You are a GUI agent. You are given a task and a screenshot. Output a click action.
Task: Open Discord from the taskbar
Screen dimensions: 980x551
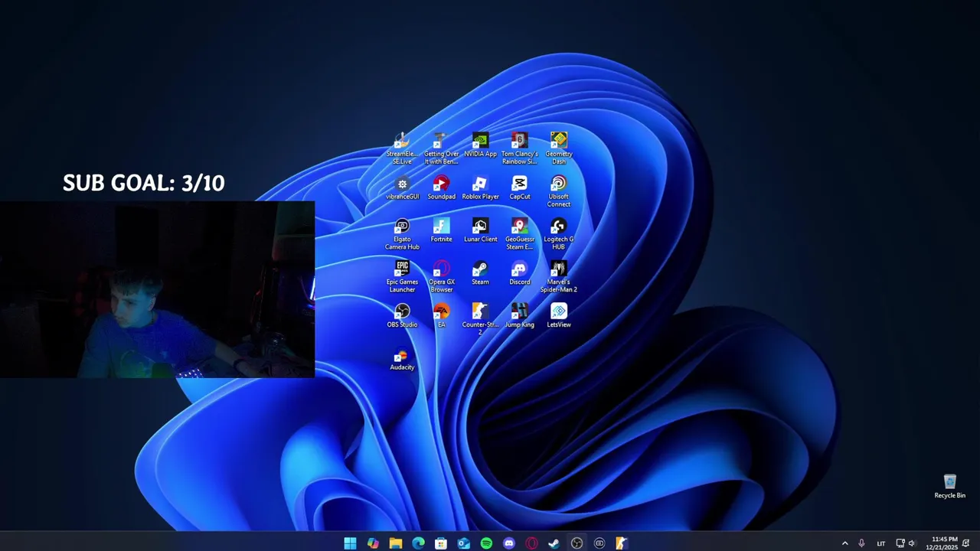point(509,543)
